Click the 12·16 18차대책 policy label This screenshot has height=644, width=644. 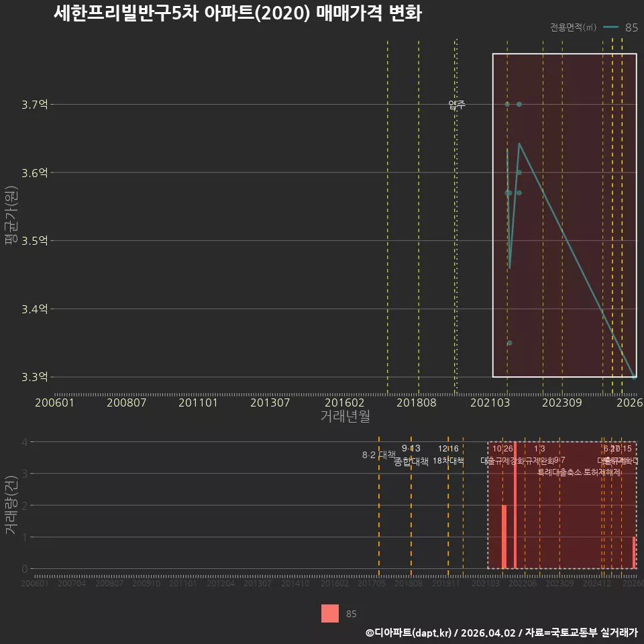[448, 455]
